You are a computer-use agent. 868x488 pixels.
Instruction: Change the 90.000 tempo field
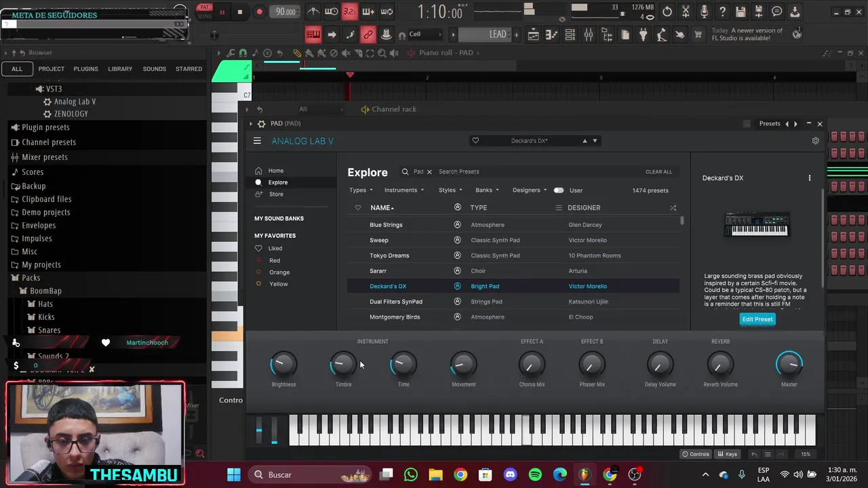click(x=285, y=12)
